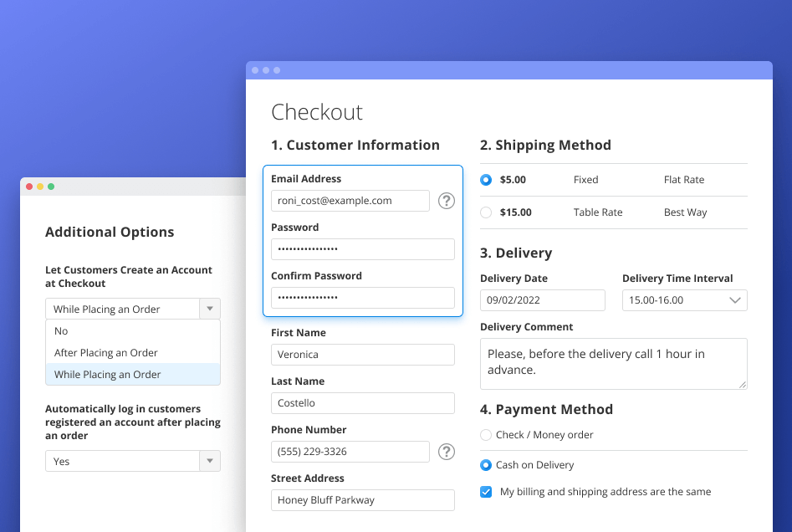This screenshot has width=792, height=532.
Task: Open the Delivery Time Interval dropdown
Action: point(684,300)
